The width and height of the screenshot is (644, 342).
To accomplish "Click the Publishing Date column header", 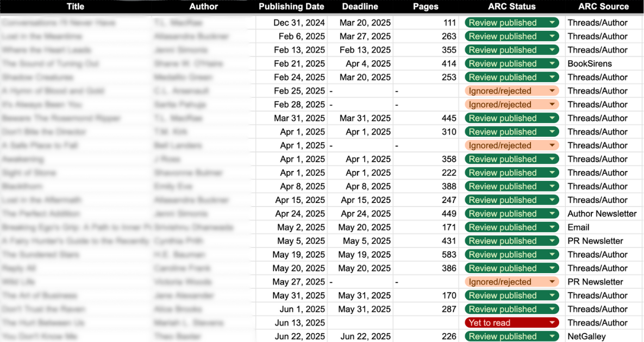I will click(291, 7).
